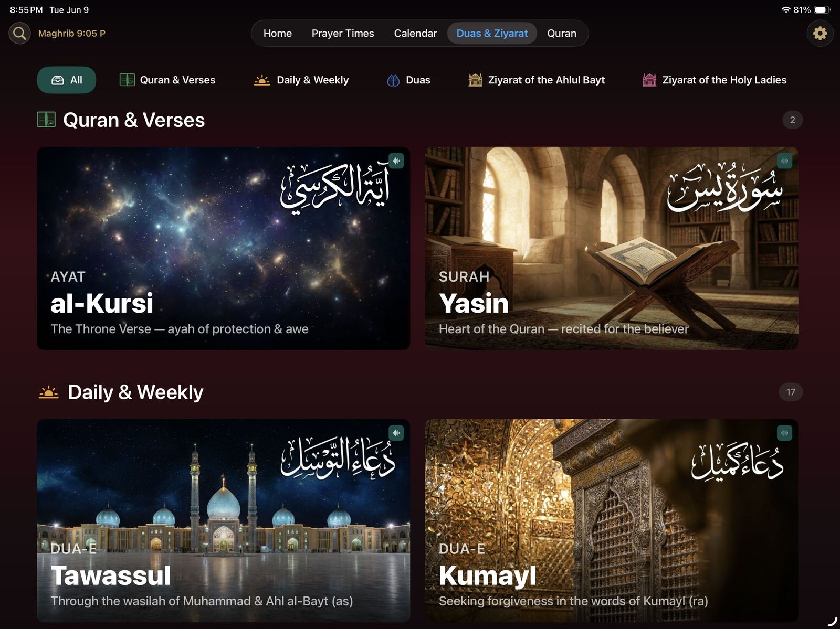
Task: Click the battery indicator in status bar
Action: [x=822, y=10]
